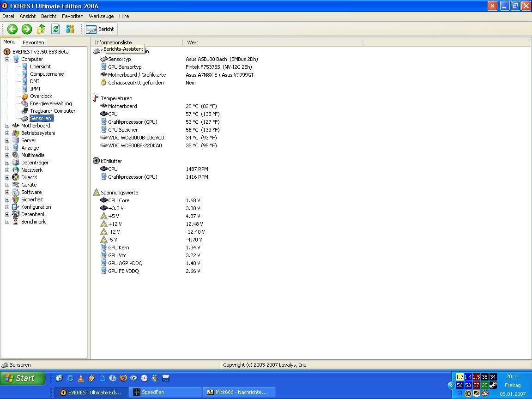The height and width of the screenshot is (399, 532).
Task: Click the Windows Start button
Action: click(x=23, y=378)
